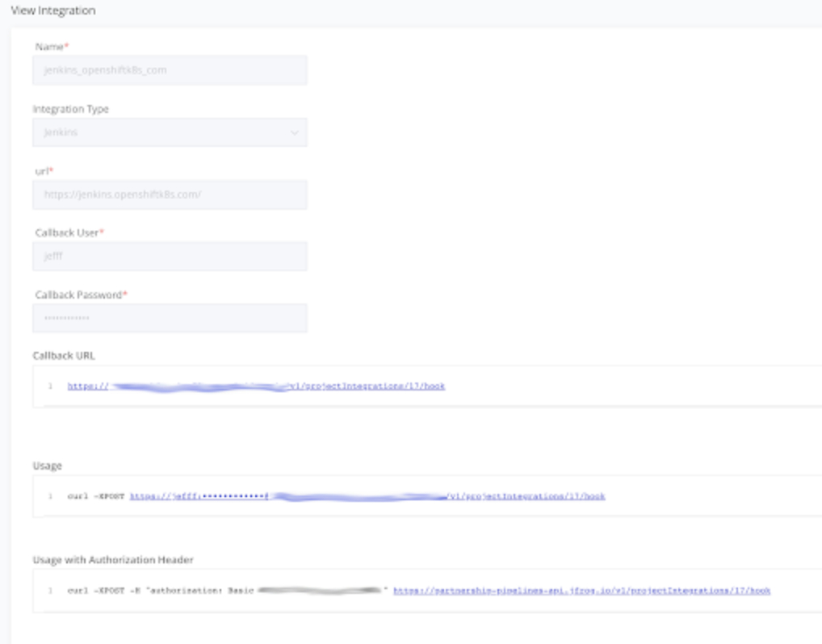Click the Callback Password label
Image resolution: width=822 pixels, height=644 pixels.
pos(79,295)
